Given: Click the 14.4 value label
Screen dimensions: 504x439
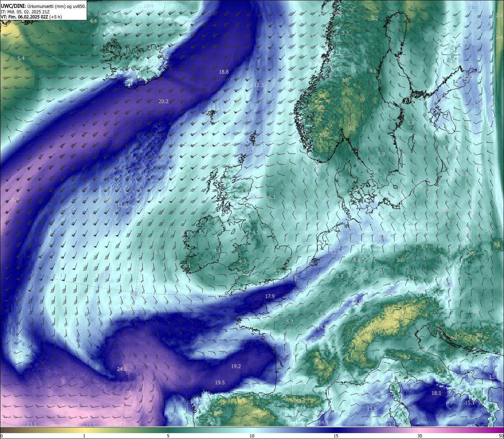Looking at the screenshot, I should 323,422.
